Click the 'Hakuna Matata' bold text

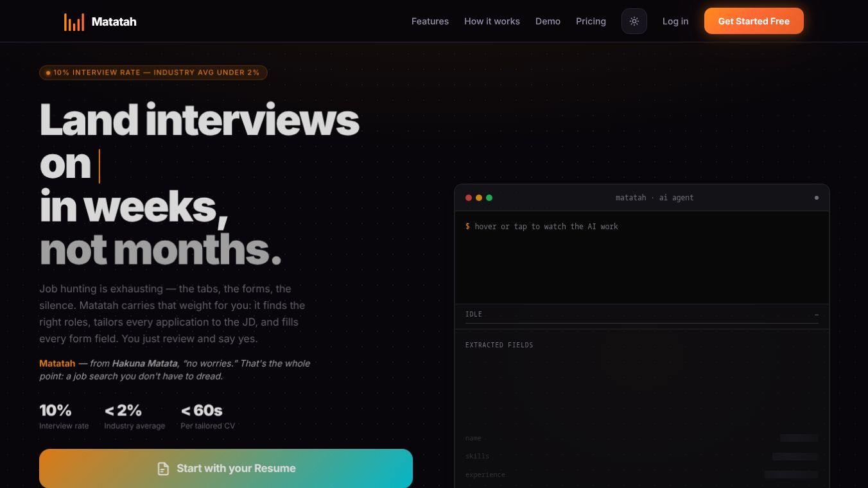click(145, 363)
